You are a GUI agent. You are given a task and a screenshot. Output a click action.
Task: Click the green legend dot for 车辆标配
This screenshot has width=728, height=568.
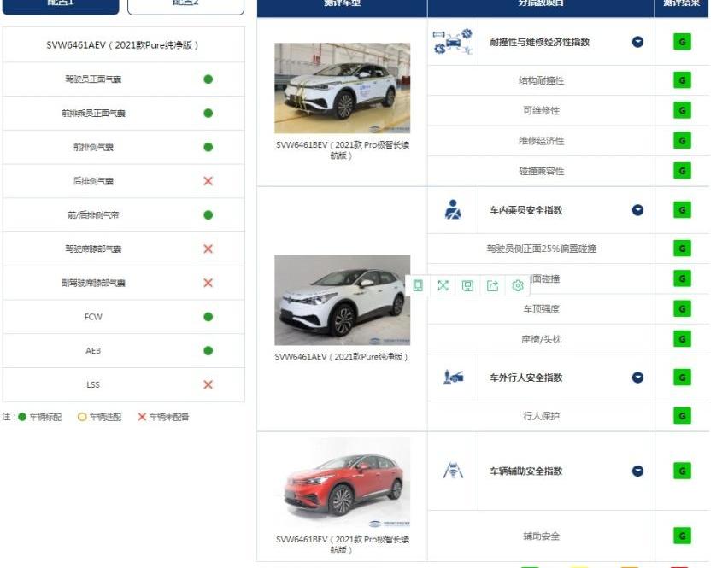[x=22, y=417]
